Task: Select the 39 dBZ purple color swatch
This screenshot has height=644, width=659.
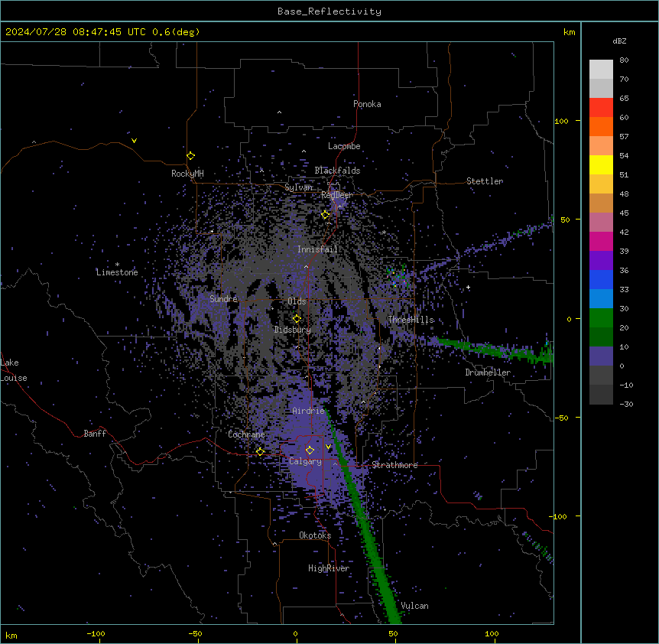Action: (x=601, y=261)
